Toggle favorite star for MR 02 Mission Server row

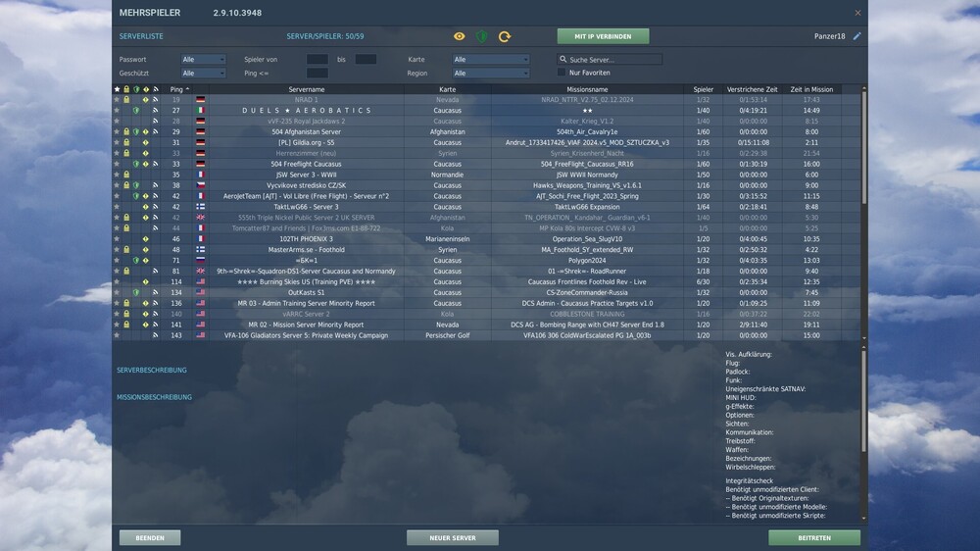click(x=117, y=325)
